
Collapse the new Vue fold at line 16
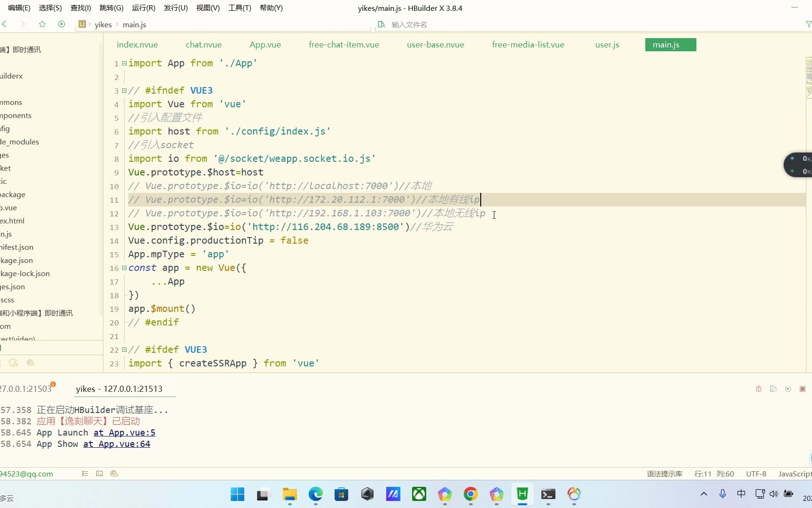click(x=124, y=268)
